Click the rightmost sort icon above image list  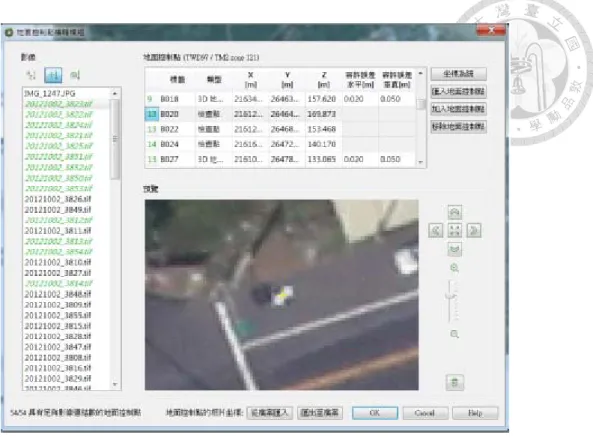click(x=75, y=75)
